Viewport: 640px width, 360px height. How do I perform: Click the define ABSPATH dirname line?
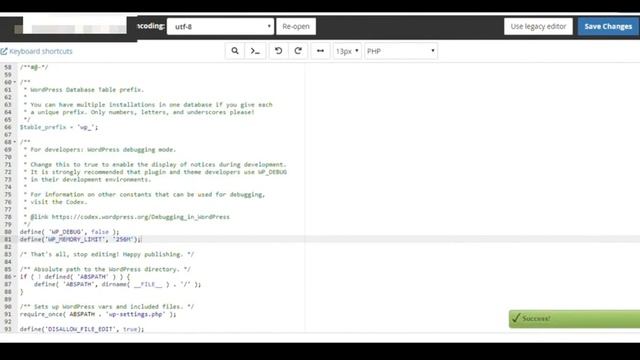coord(118,284)
